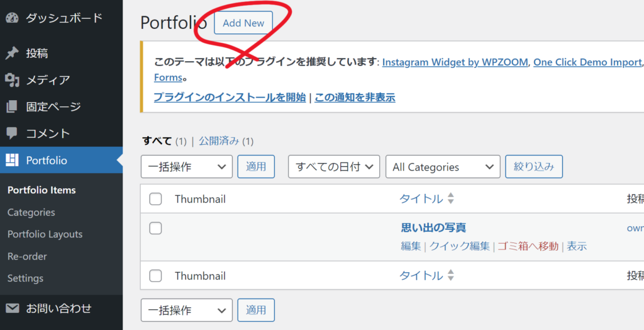
Task: Click the お問い合わせ envelope icon
Action: coord(12,309)
